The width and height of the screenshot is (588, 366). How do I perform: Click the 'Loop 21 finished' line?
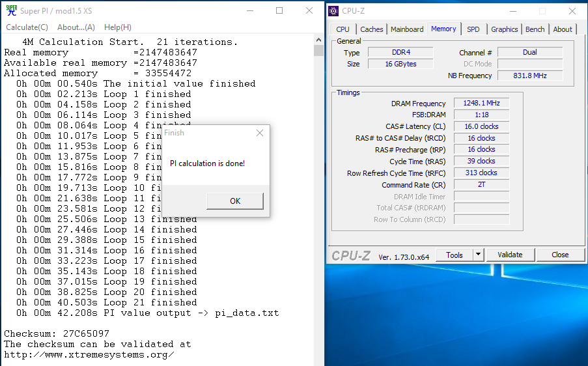click(x=107, y=302)
